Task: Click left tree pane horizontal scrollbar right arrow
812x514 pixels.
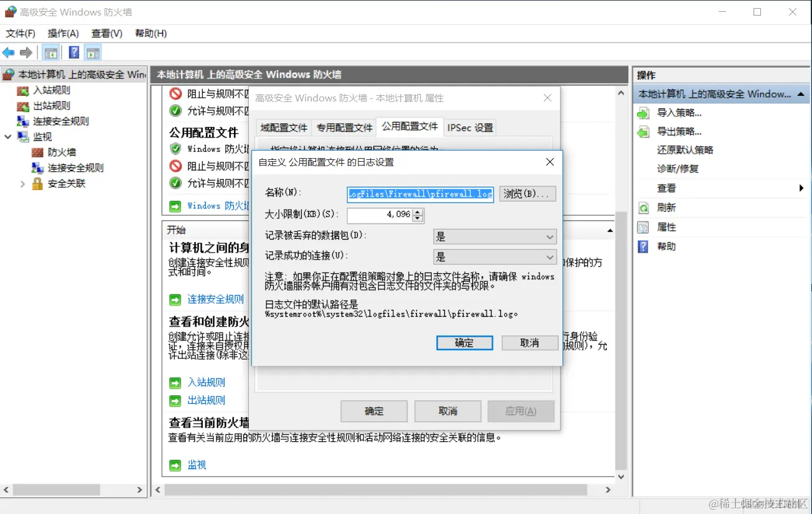Action: point(139,490)
